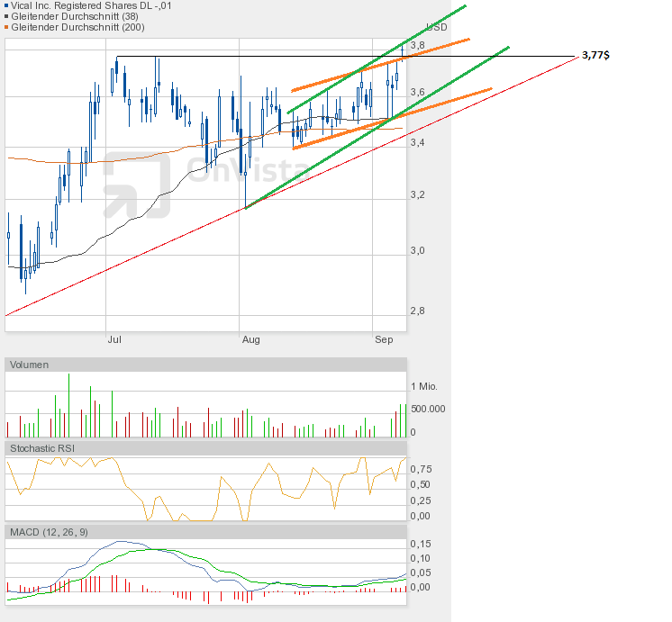Click the dark 38-day average legend square
This screenshot has width=672, height=622.
point(7,17)
